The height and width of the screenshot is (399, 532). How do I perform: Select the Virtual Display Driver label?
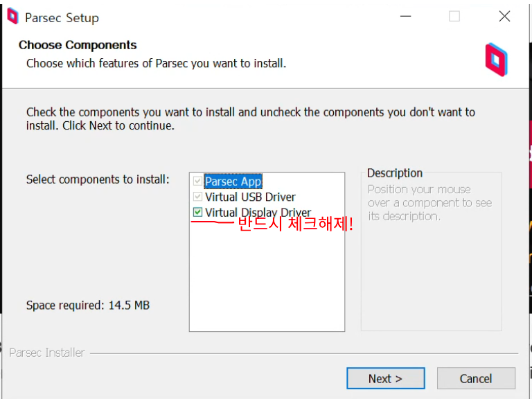[x=258, y=213]
